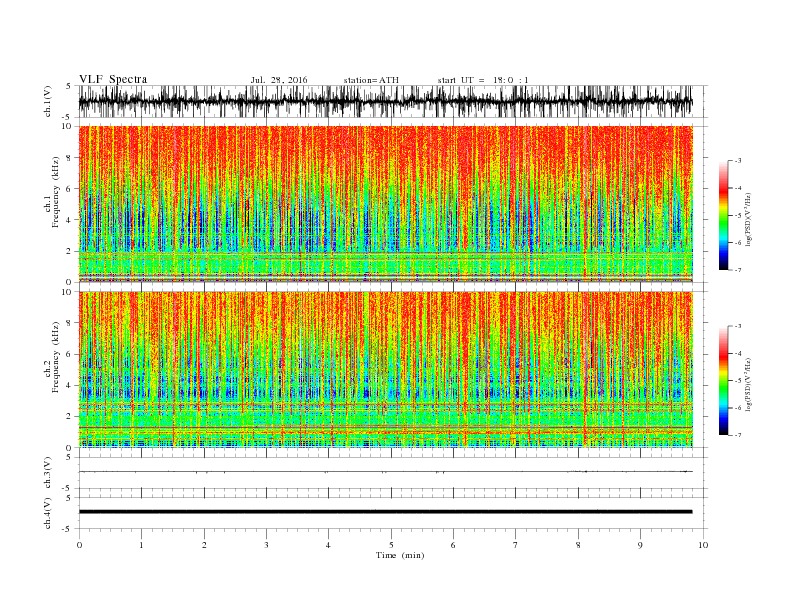
Task: Click the thick ch.4 voltage trace
Action: coord(385,512)
